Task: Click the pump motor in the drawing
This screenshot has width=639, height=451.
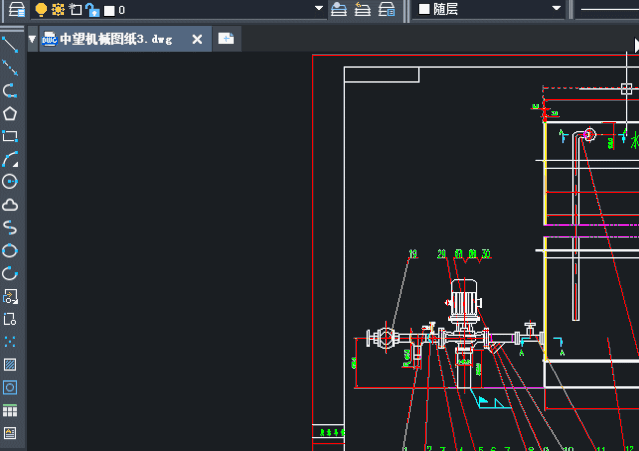Action: point(464,301)
